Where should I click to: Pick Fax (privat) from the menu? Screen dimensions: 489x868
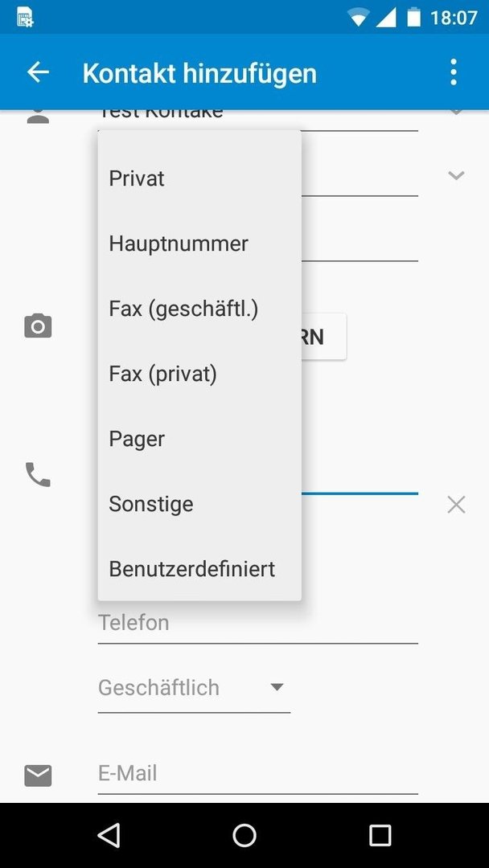199,375
